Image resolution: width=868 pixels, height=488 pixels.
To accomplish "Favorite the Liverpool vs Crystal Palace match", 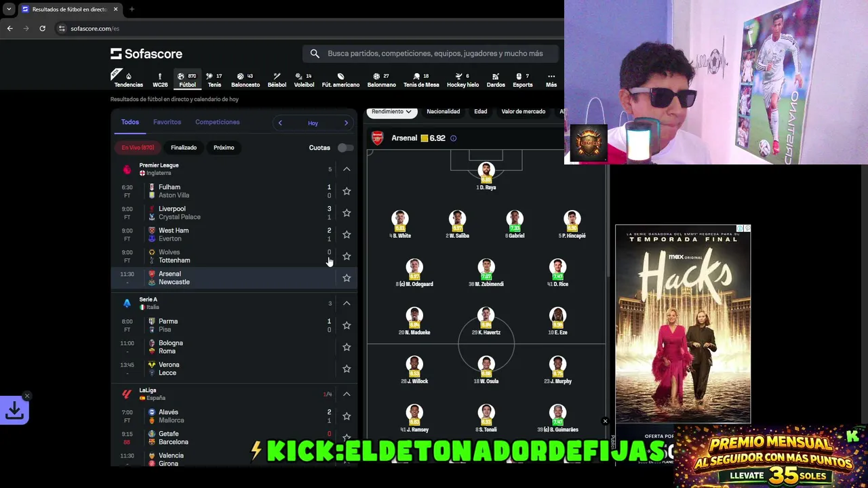I will 347,213.
